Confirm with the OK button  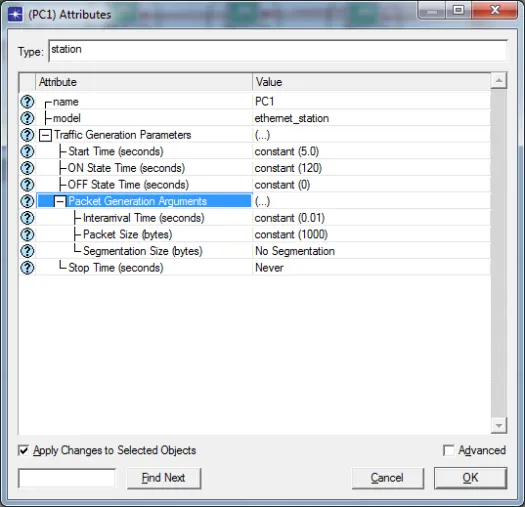(470, 478)
